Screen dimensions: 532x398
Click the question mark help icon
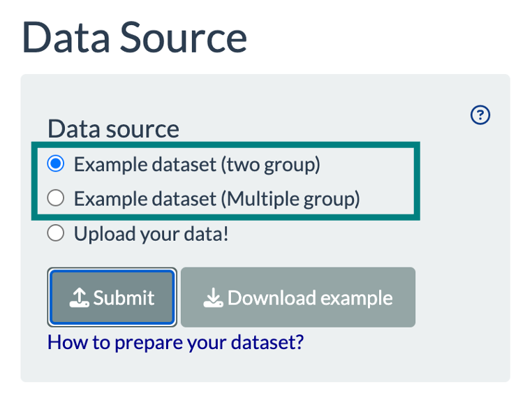pos(480,115)
